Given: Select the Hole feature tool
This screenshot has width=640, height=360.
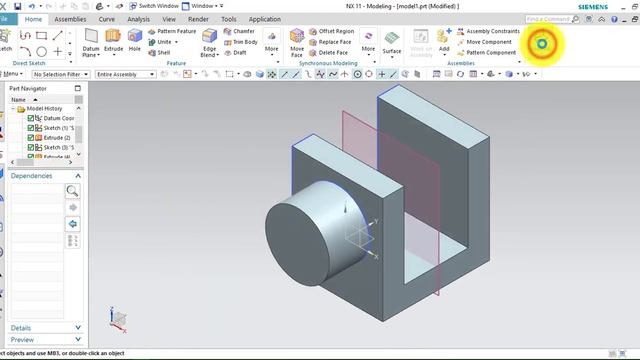Looking at the screenshot, I should [x=135, y=40].
